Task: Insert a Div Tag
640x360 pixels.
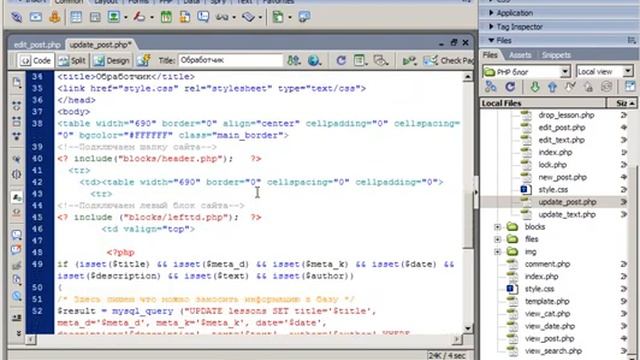Action: tap(95, 17)
